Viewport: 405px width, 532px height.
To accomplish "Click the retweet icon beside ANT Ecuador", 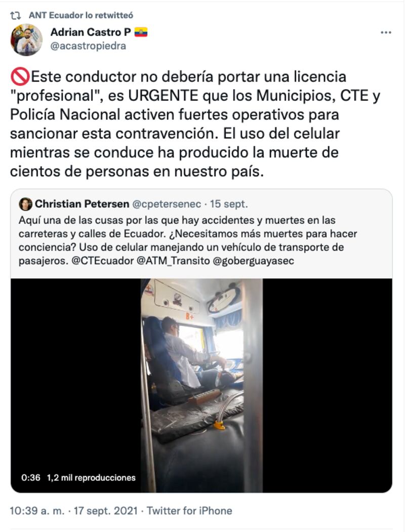I will coord(16,15).
